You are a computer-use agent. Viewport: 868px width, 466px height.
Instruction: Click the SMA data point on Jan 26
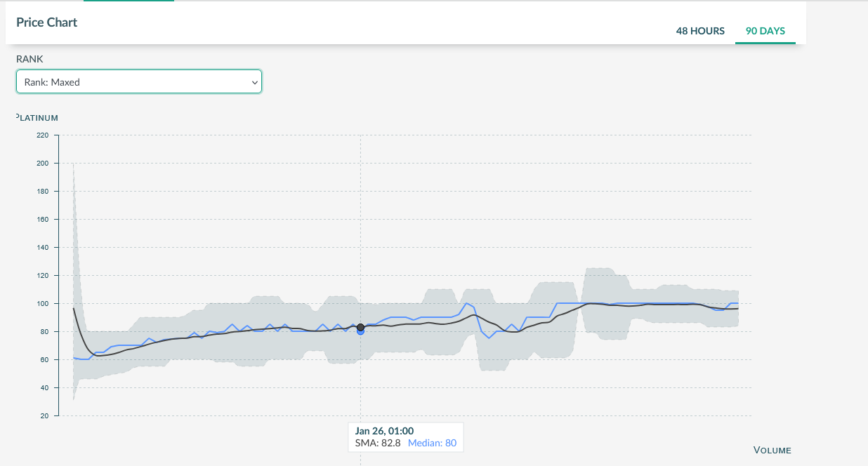pyautogui.click(x=360, y=327)
